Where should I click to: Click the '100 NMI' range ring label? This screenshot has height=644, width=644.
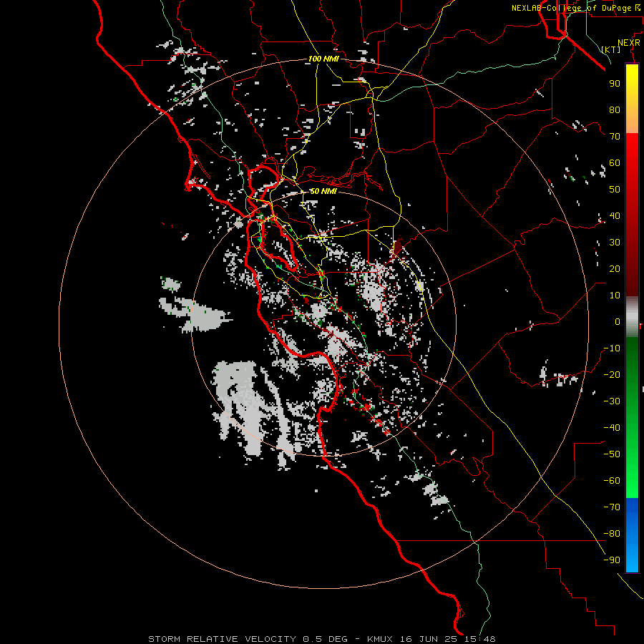pos(323,59)
